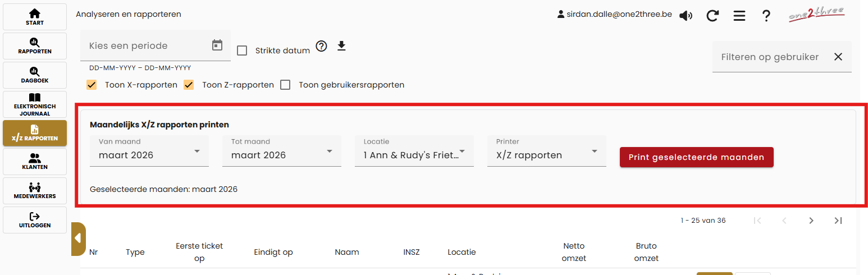
Task: Jump to last page of results
Action: point(838,221)
